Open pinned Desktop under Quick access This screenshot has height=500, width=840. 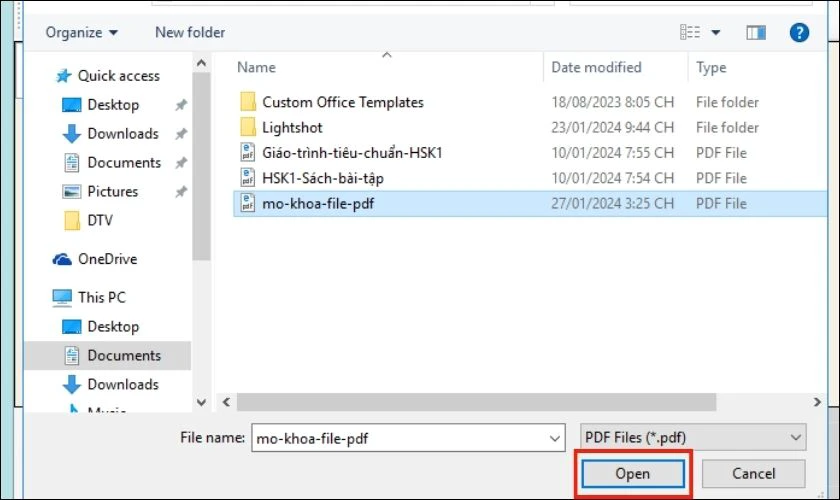pos(113,105)
